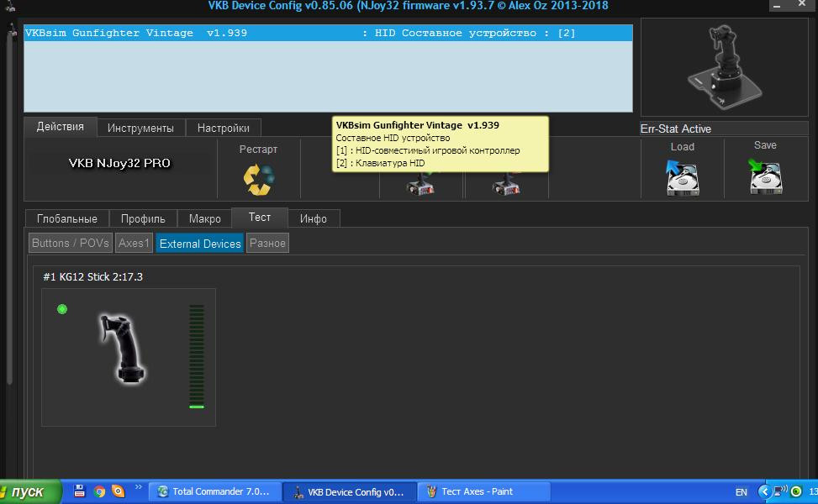This screenshot has height=504, width=818.
Task: Select the Глобальные tab
Action: click(x=67, y=218)
